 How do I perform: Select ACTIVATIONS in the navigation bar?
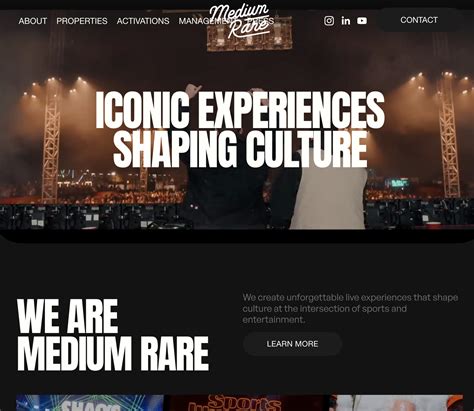[x=143, y=21]
